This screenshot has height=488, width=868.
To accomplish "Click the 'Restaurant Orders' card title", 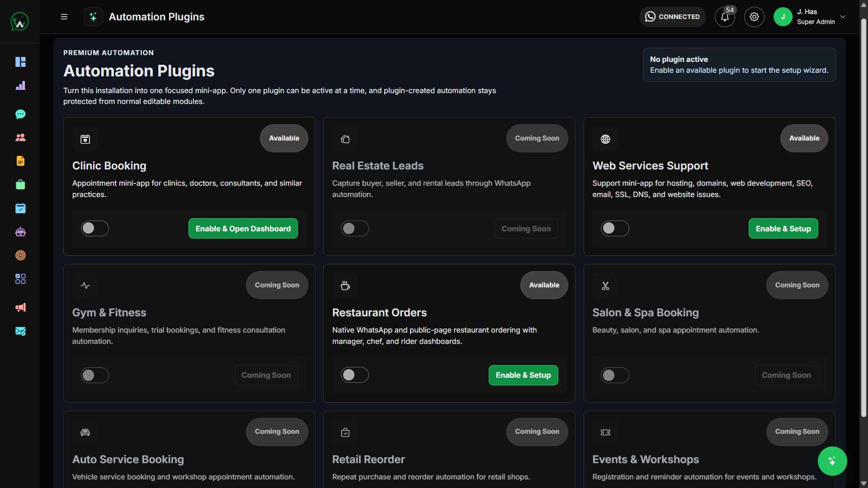I will point(379,313).
